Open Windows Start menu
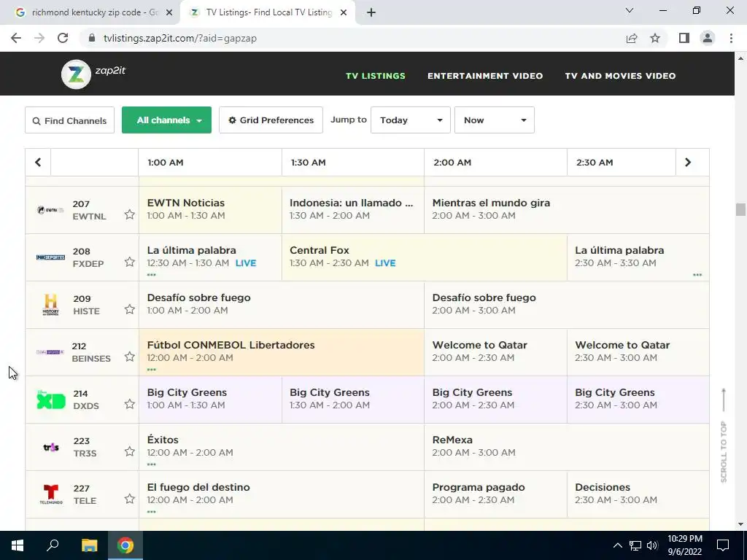 (x=18, y=545)
